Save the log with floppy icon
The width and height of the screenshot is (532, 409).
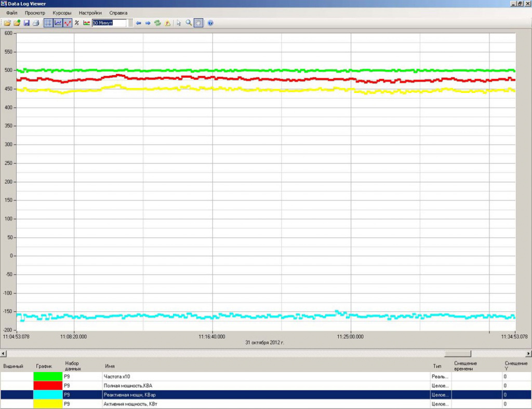tap(26, 23)
